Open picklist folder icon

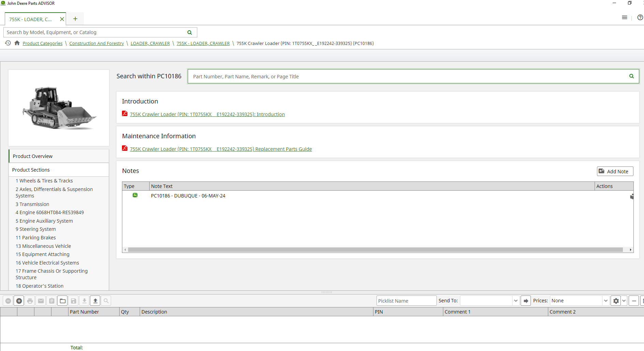click(x=63, y=301)
